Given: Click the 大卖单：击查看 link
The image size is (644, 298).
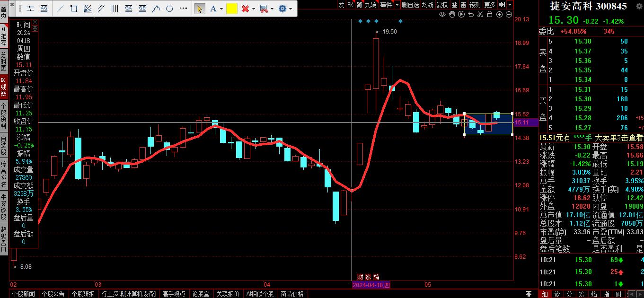Looking at the screenshot, I should click(619, 138).
